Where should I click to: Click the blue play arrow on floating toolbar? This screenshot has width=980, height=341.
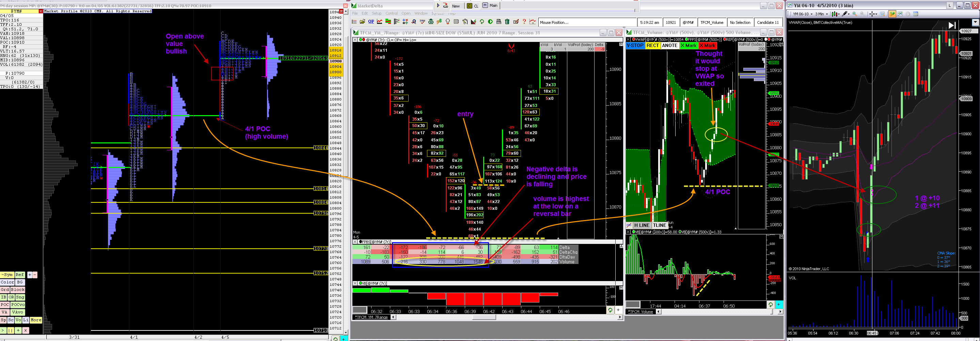[x=438, y=5]
